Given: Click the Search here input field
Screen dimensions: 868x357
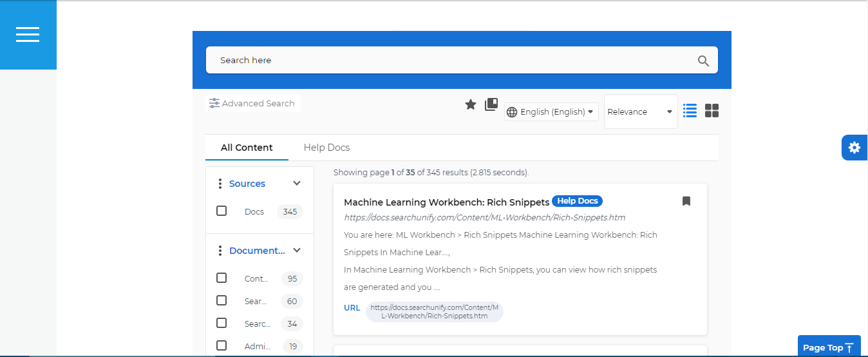Looking at the screenshot, I should [451, 60].
